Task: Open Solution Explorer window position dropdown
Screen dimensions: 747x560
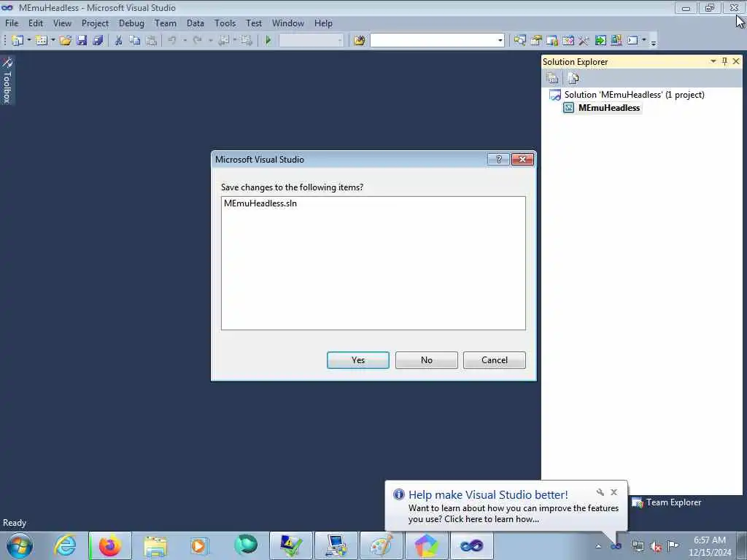Action: [713, 61]
